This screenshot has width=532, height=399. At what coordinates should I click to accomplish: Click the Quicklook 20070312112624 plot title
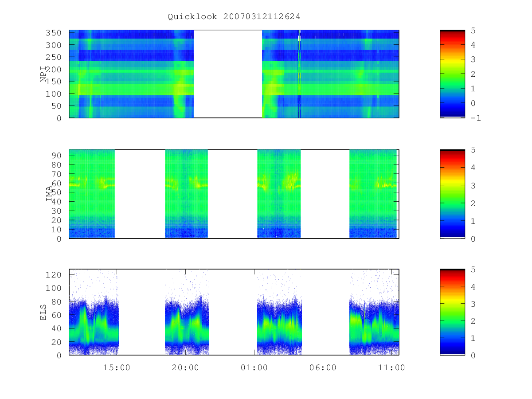(234, 17)
